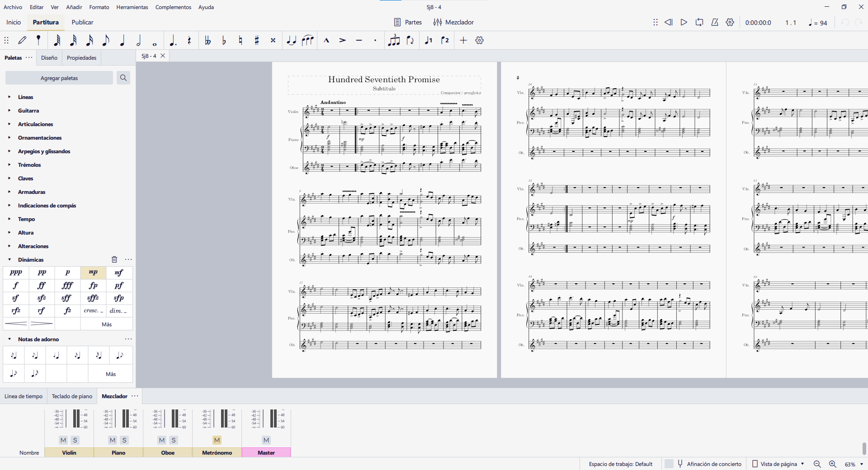868x470 pixels.
Task: Switch to the Propiedades tab
Action: point(81,58)
